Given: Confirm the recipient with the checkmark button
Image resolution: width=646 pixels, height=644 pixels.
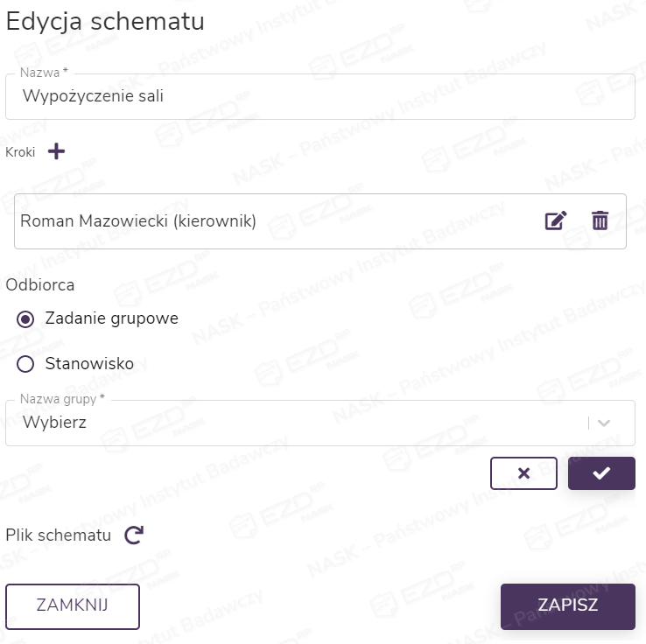Looking at the screenshot, I should [x=601, y=473].
